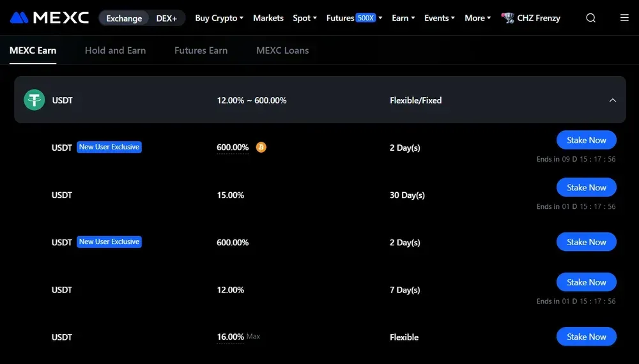Viewport: 639px width, 364px height.
Task: Stake Now on 12.00% 7-day offer
Action: tap(587, 282)
